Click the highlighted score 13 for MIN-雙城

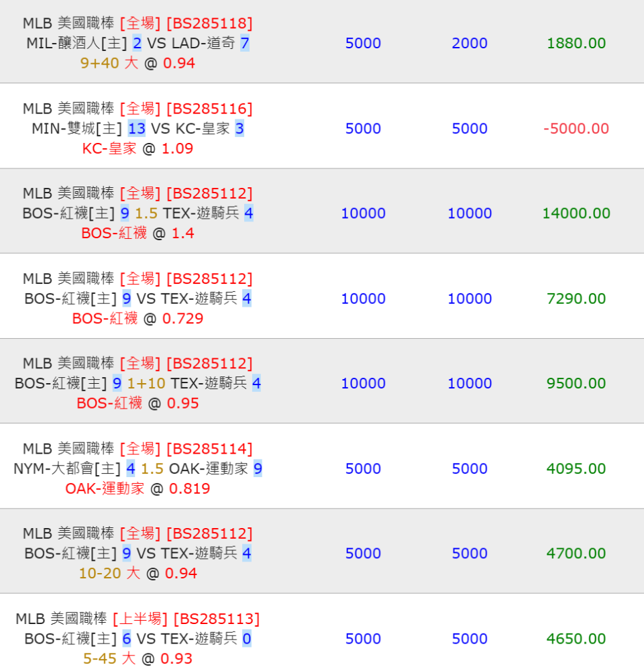pyautogui.click(x=136, y=129)
